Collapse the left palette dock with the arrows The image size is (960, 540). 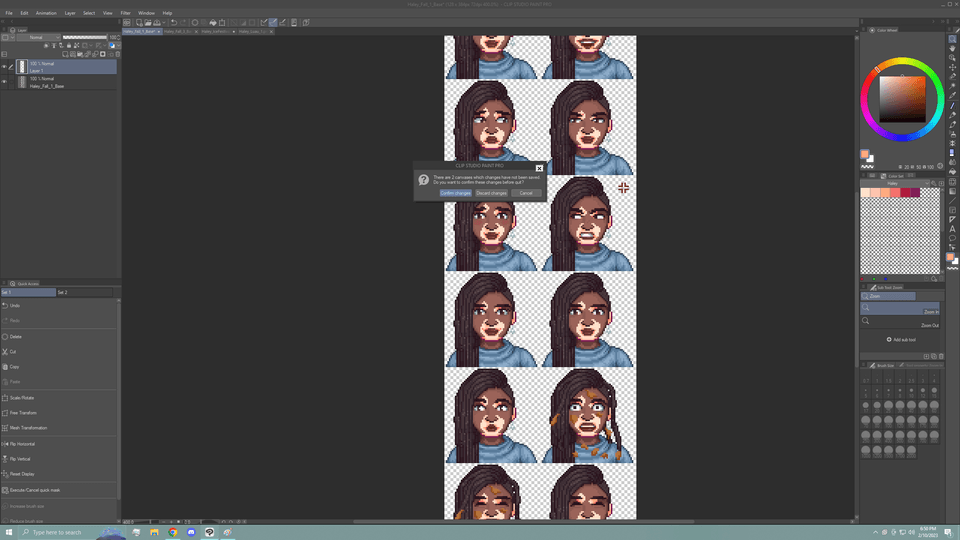(3, 21)
